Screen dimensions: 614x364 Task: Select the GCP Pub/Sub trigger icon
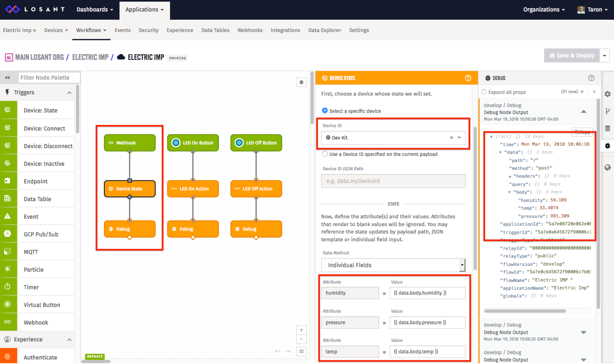click(x=8, y=234)
